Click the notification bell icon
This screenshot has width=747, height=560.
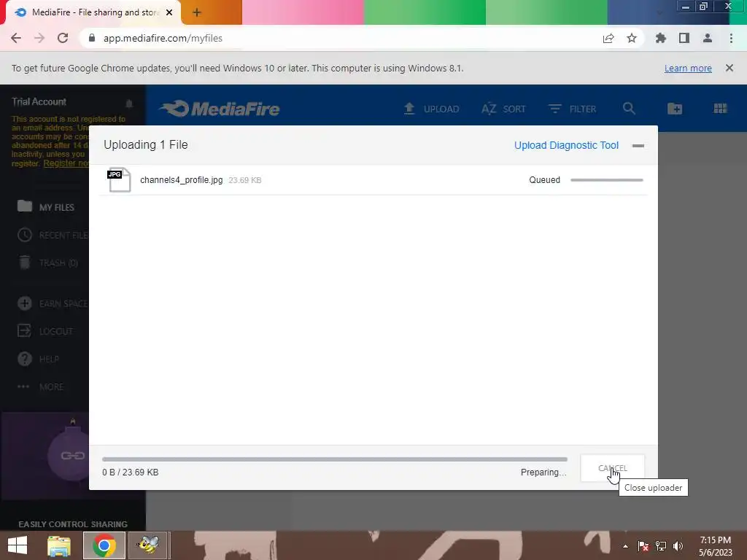[x=129, y=104]
